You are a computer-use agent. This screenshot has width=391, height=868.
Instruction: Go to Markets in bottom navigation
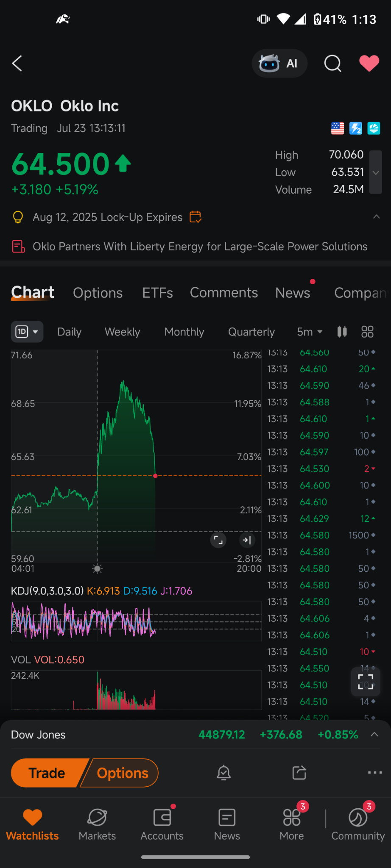click(x=97, y=824)
